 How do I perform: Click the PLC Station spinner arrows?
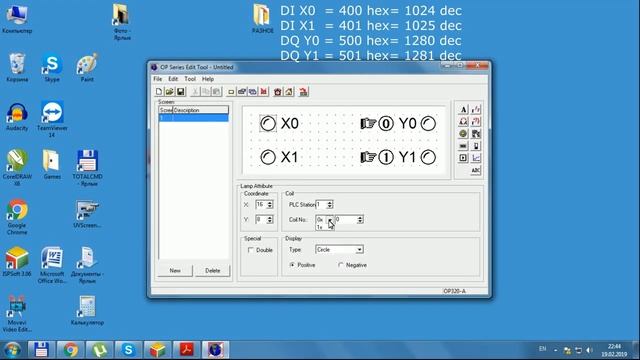point(330,204)
